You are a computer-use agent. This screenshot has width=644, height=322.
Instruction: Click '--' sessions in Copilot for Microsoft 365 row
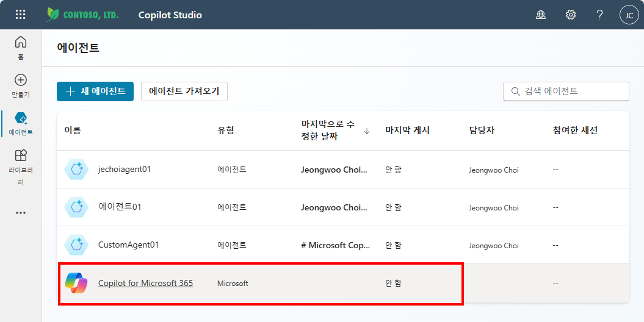[555, 283]
